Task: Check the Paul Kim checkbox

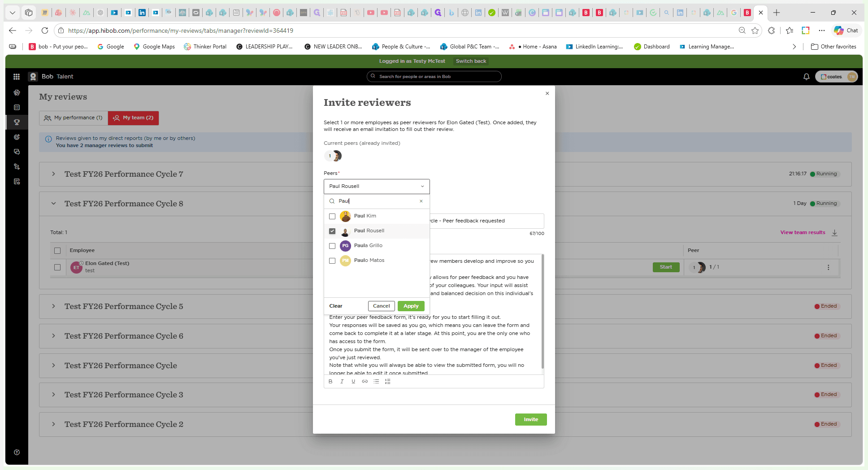Action: click(332, 216)
